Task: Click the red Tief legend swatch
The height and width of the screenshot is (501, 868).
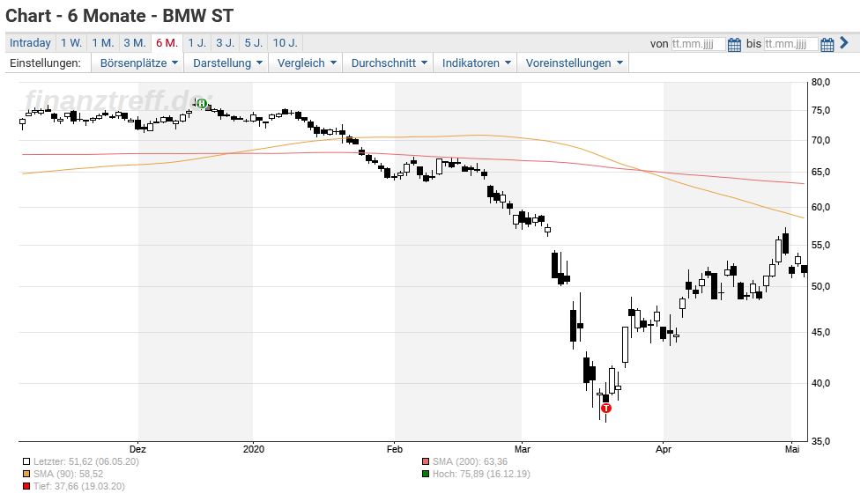Action: [x=26, y=487]
